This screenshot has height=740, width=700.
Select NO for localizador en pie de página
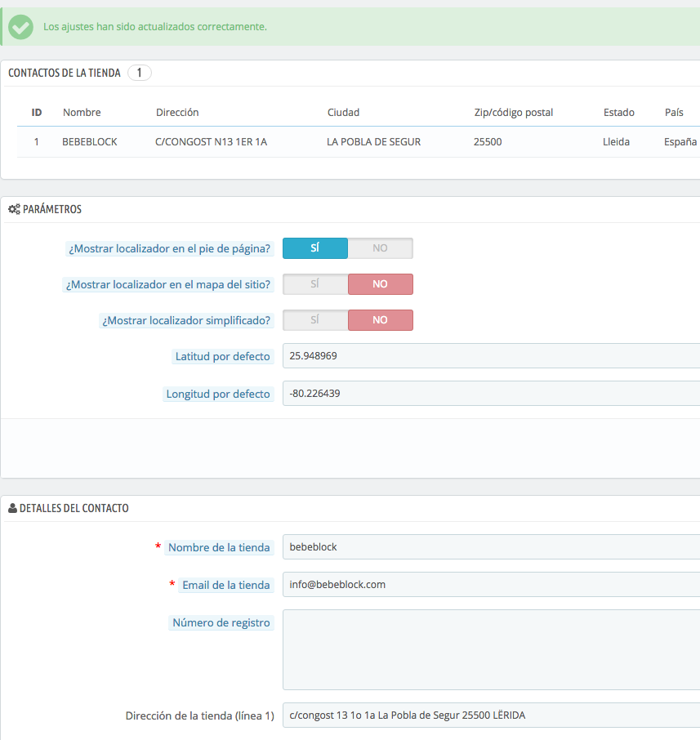381,248
